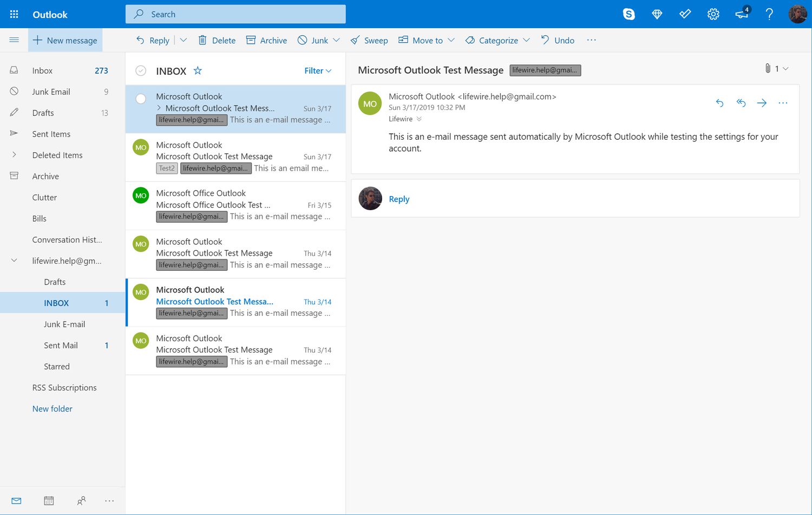Open the Fri 3/15 Office Outlook Test message
Image resolution: width=812 pixels, height=515 pixels.
235,206
